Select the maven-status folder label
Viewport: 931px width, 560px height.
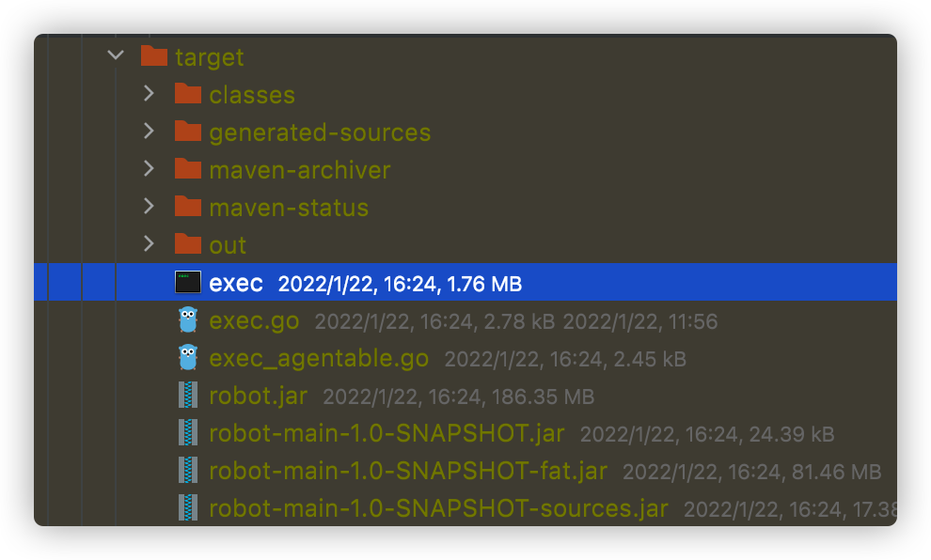[x=289, y=208]
